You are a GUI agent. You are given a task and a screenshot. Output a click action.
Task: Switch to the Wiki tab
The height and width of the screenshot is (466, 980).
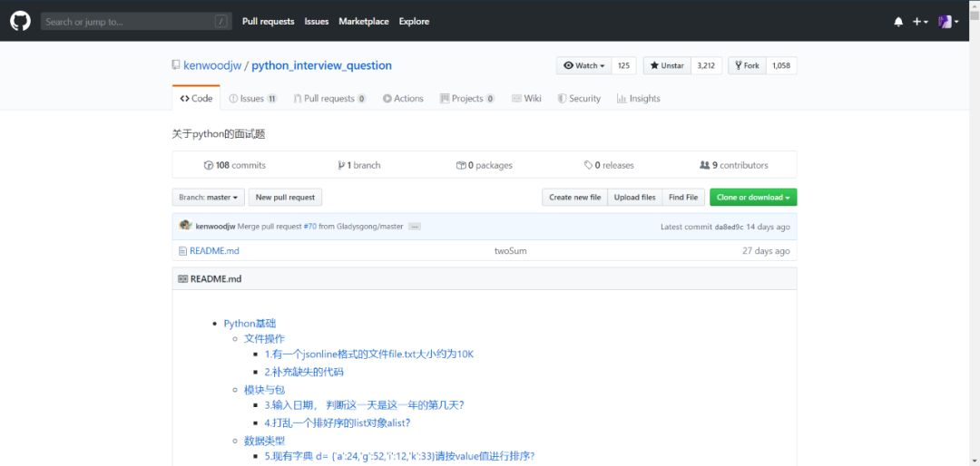coord(526,98)
